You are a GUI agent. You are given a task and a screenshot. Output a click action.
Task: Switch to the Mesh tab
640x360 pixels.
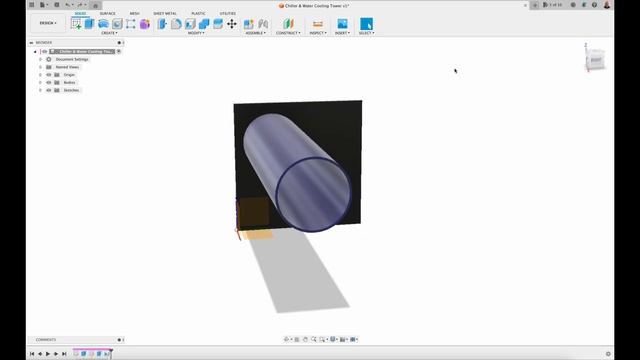coord(134,13)
